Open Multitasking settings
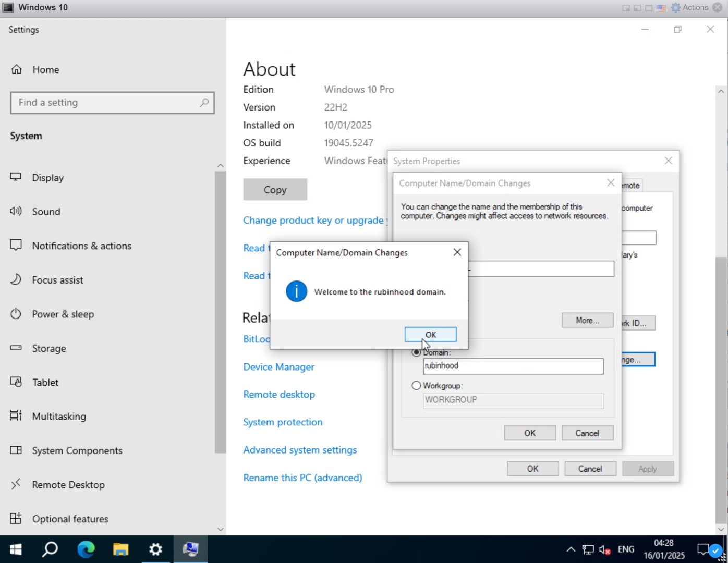 click(x=59, y=417)
